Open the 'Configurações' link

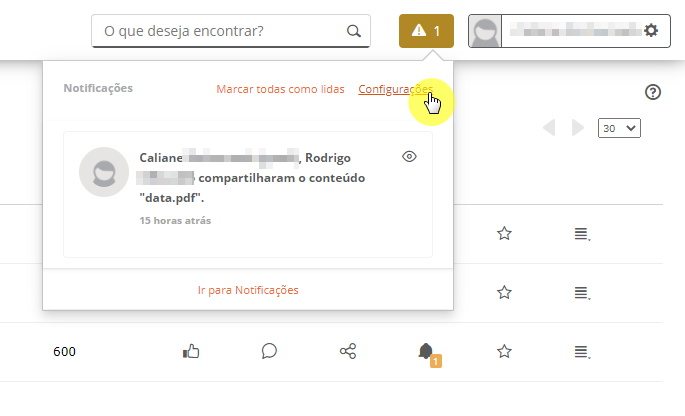[395, 89]
